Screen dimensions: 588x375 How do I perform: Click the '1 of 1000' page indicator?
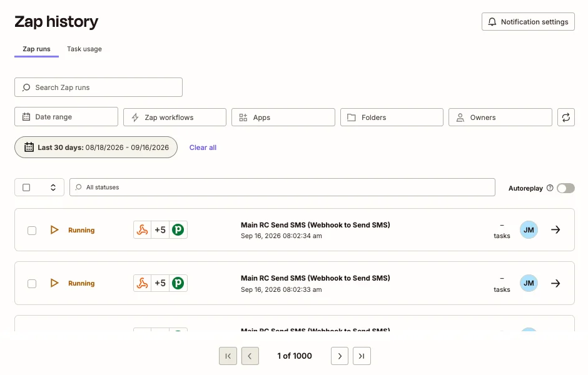(295, 356)
